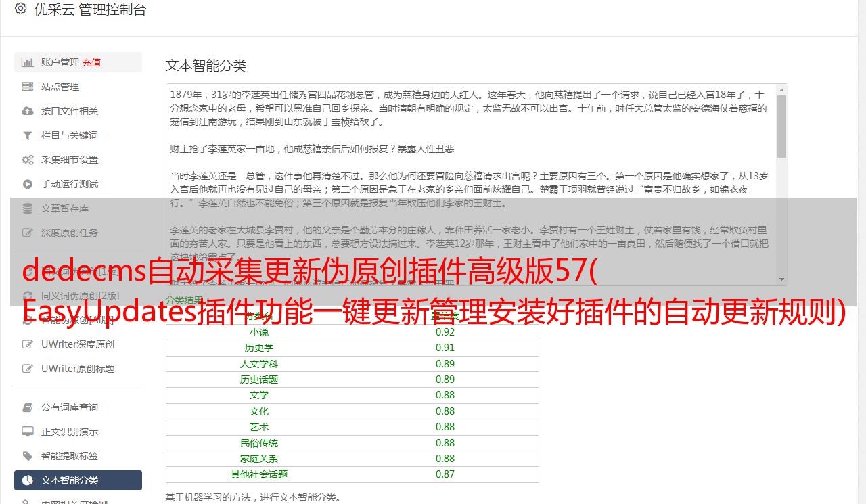This screenshot has width=866, height=504.
Task: Click the 文章暂存库 database icon
Action: click(28, 208)
